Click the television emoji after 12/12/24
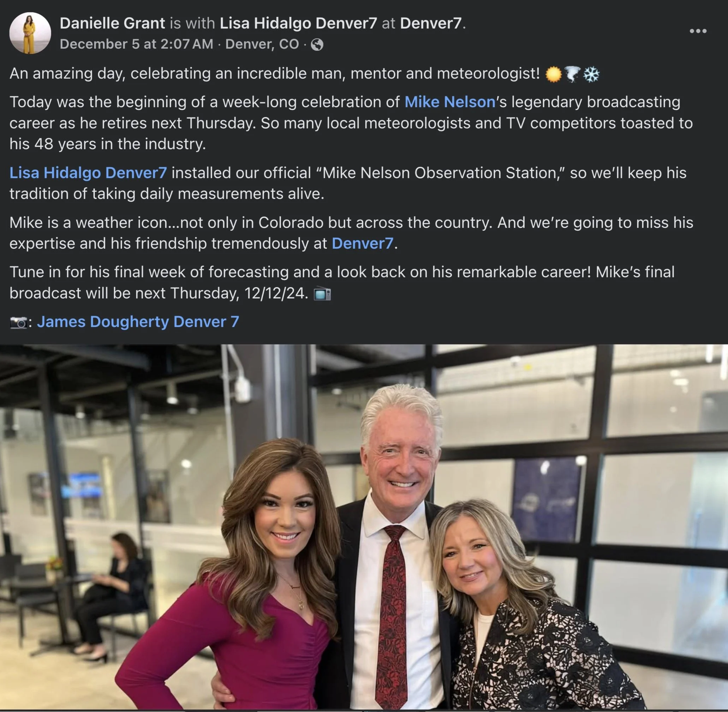This screenshot has width=728, height=712. [322, 294]
